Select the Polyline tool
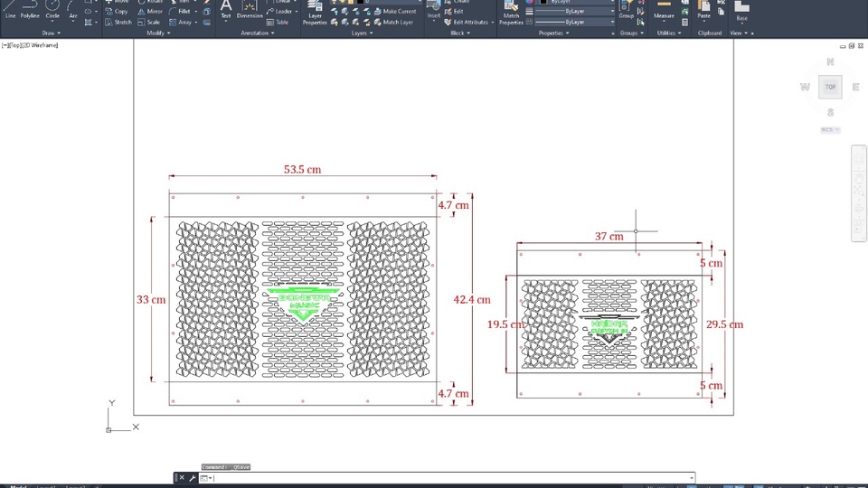868x488 pixels. coord(30,10)
